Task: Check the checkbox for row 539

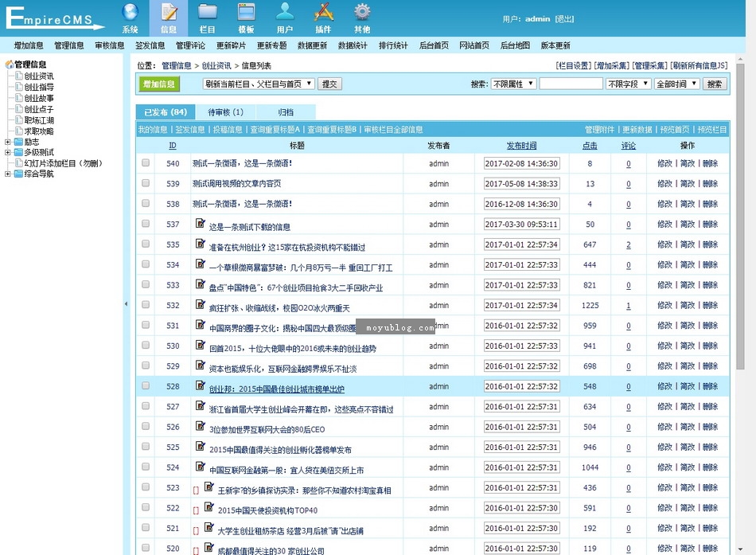Action: click(146, 183)
